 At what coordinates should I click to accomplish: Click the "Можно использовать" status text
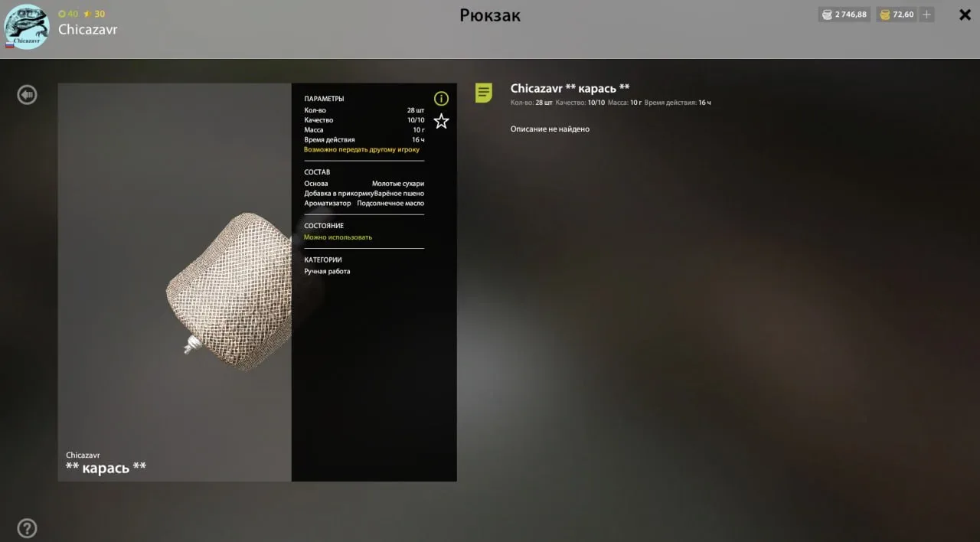click(x=338, y=237)
